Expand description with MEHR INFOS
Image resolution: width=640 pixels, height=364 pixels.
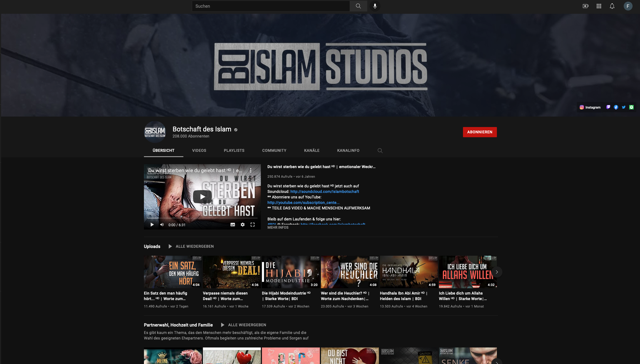[x=278, y=228]
